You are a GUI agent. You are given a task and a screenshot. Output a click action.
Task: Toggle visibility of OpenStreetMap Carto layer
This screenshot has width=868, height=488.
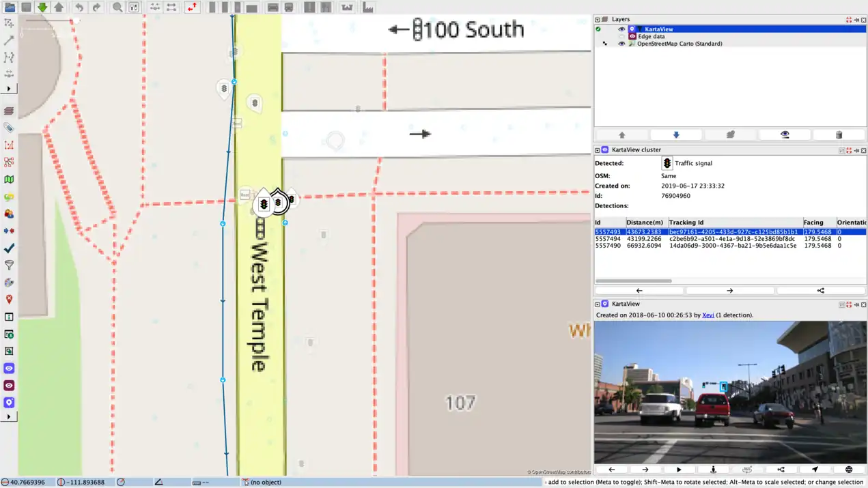click(x=621, y=44)
